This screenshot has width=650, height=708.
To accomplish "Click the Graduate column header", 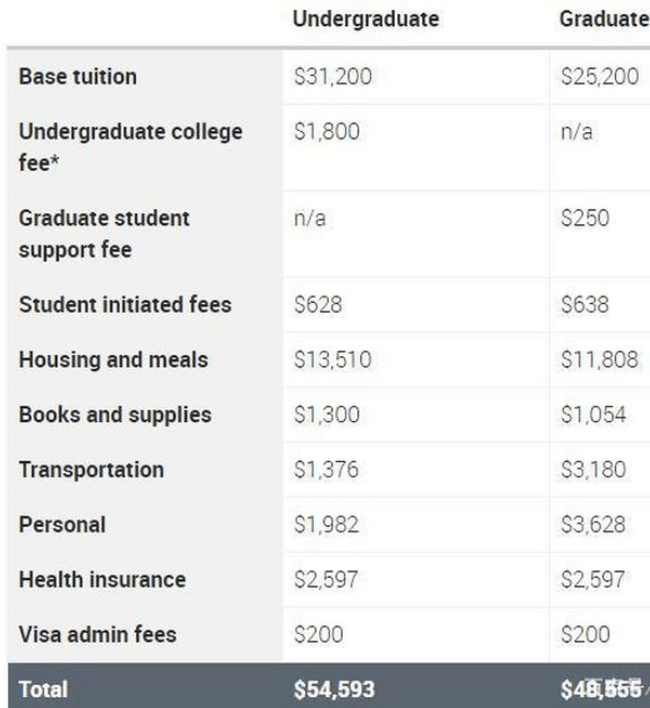I will click(x=604, y=19).
